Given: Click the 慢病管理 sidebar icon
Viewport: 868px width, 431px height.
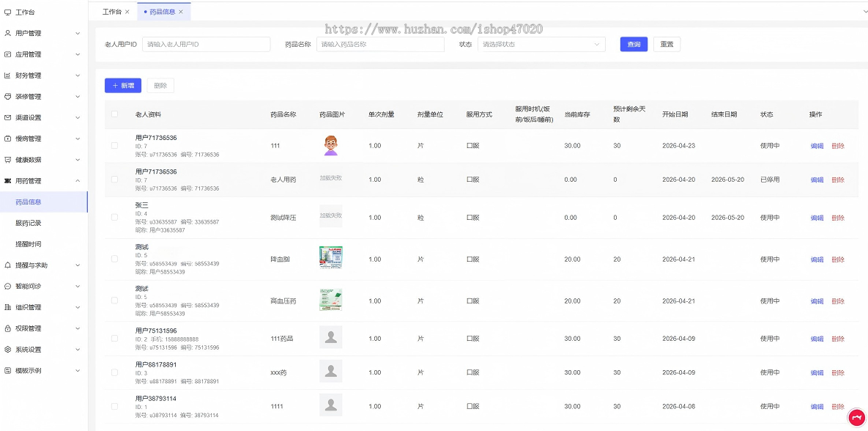Looking at the screenshot, I should tap(8, 139).
